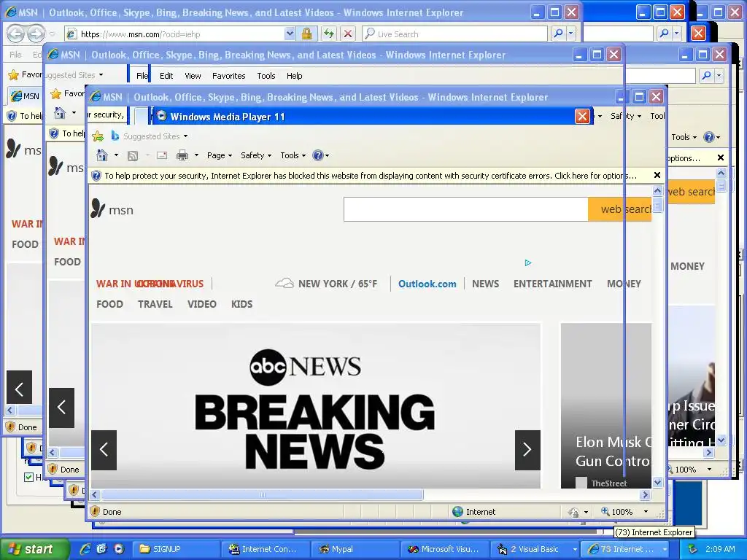The height and width of the screenshot is (560, 747).
Task: Click the Back arrow button in the rearmost IE window
Action: 15,34
